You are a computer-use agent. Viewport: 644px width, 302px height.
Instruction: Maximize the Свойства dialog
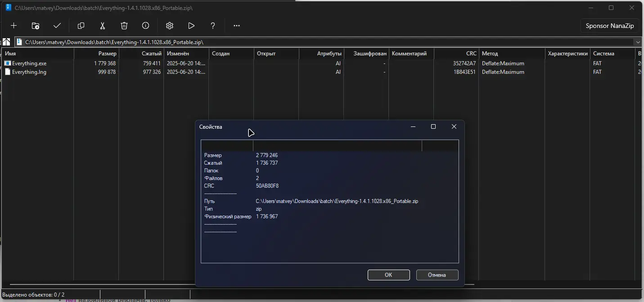tap(433, 127)
